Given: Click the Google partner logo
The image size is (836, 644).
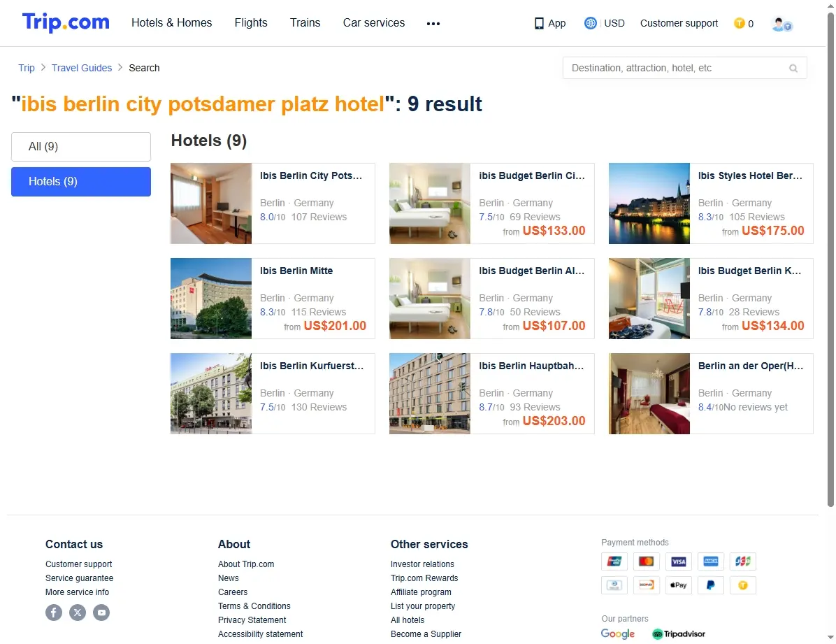Looking at the screenshot, I should pos(617,634).
